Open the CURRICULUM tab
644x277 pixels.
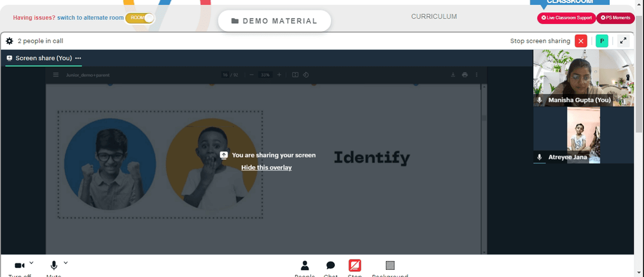click(x=434, y=17)
